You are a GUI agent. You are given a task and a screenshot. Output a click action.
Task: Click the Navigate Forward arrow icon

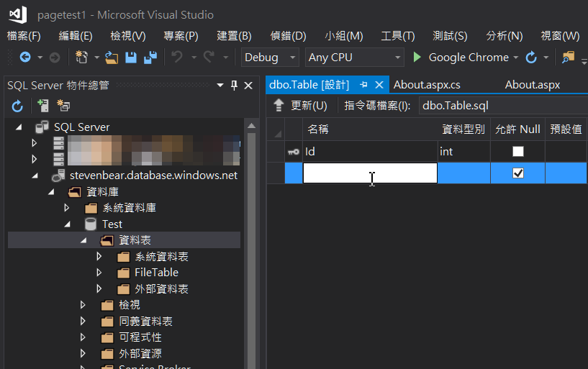coord(55,58)
